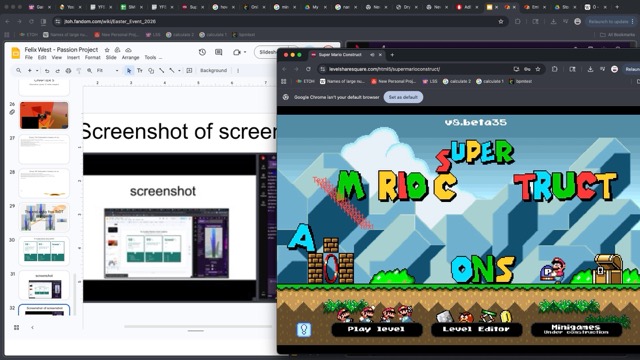Open version history clock icon in Slides
640x360 pixels.
(x=202, y=52)
